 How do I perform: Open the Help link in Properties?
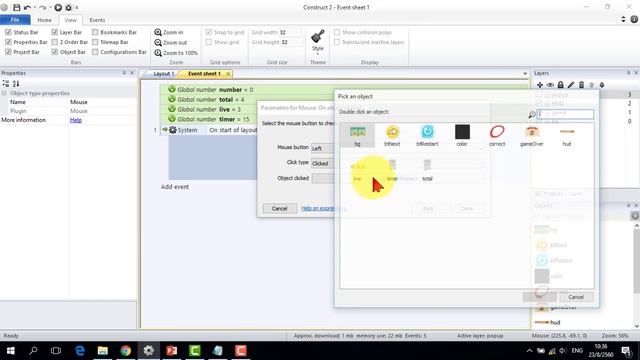click(x=76, y=120)
